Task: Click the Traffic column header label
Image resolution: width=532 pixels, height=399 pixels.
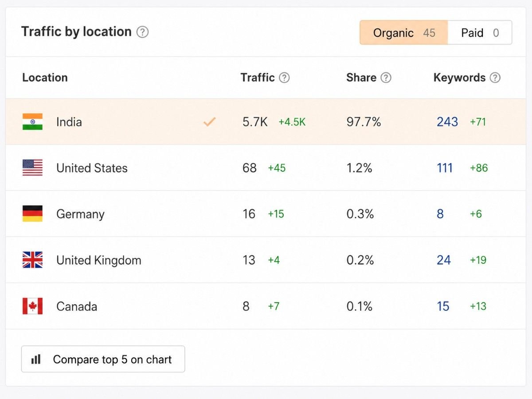Action: pyautogui.click(x=258, y=78)
